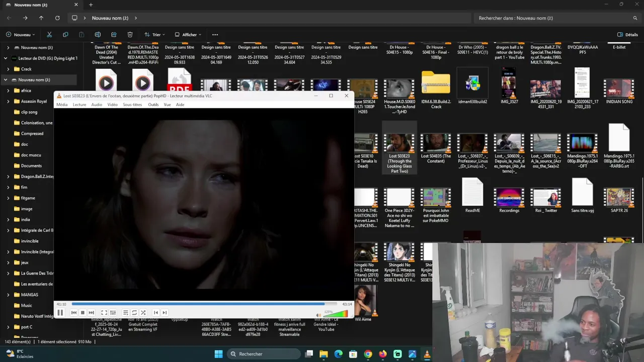Viewport: 644px width, 362px height.
Task: Open VLC extended settings panel
Action: click(113, 313)
